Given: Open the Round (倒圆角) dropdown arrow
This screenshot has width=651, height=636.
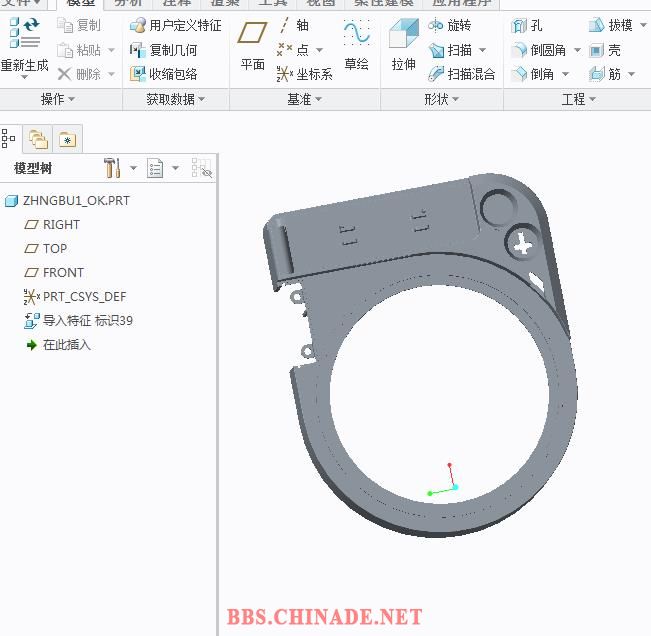Looking at the screenshot, I should click(577, 50).
